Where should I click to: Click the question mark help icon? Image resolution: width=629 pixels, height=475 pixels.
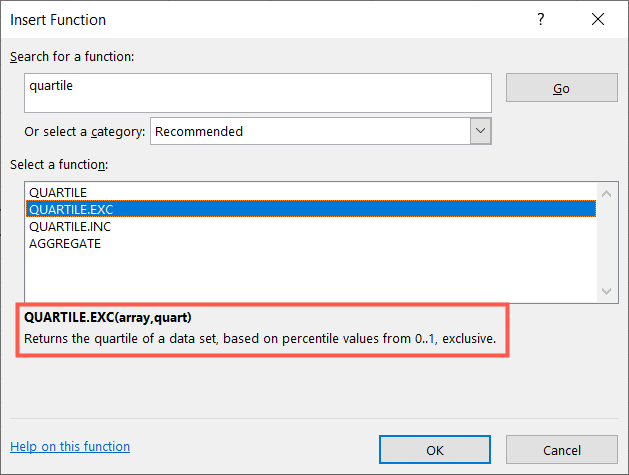coord(541,19)
